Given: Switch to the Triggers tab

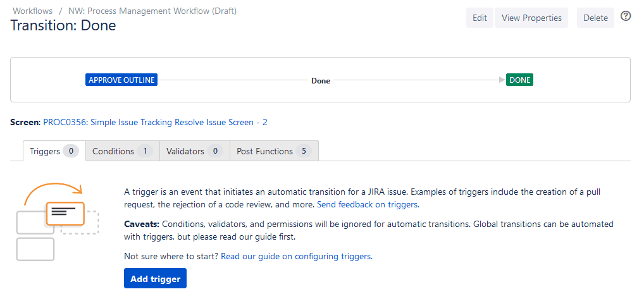Looking at the screenshot, I should coord(45,151).
